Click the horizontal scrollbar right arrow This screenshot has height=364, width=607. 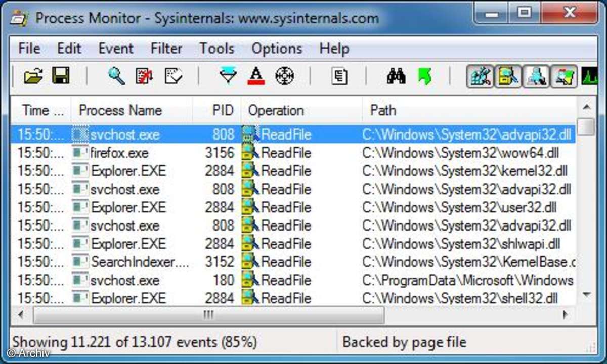(x=566, y=315)
